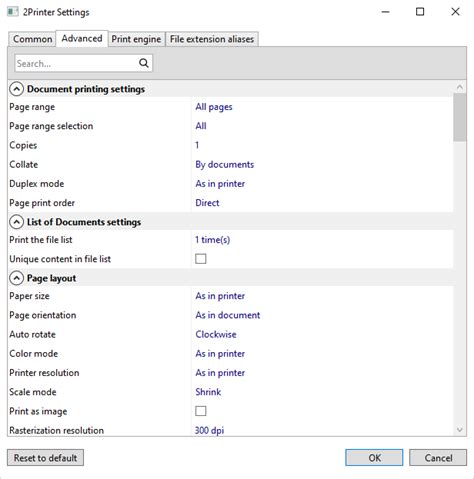The height and width of the screenshot is (479, 474).
Task: Open Collate 'By documents' dropdown
Action: coord(224,164)
